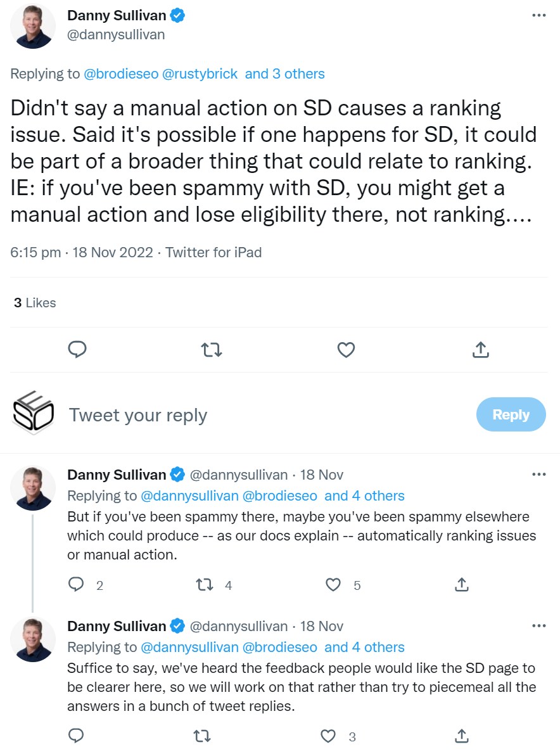Type in 'Tweet your reply' field
Image resolution: width=560 pixels, height=754 pixels.
pyautogui.click(x=253, y=415)
